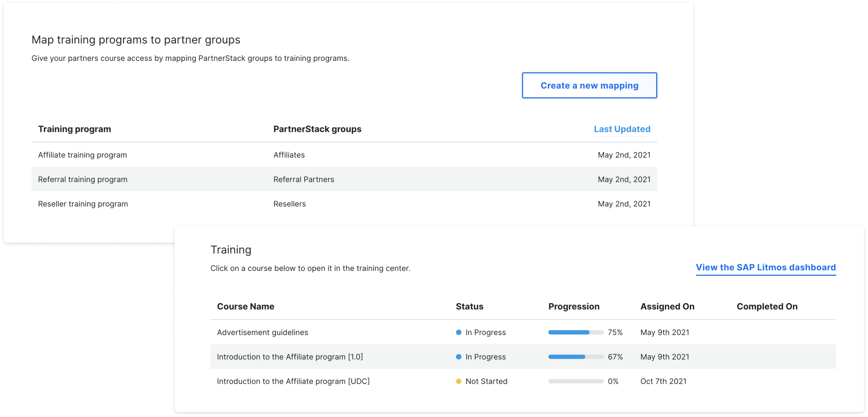This screenshot has height=417, width=868.
Task: Click the 67% progress bar
Action: coord(575,357)
